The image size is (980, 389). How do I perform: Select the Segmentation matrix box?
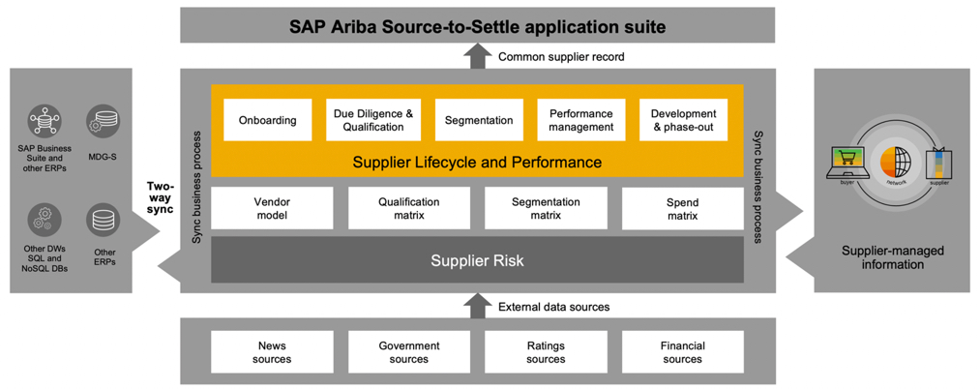[546, 208]
